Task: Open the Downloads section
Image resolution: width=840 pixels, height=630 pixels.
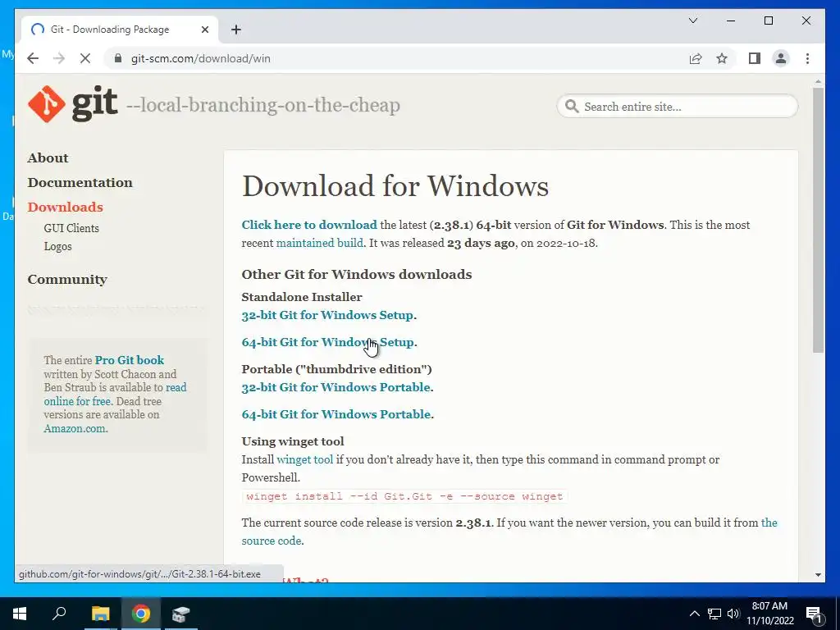Action: (x=66, y=208)
